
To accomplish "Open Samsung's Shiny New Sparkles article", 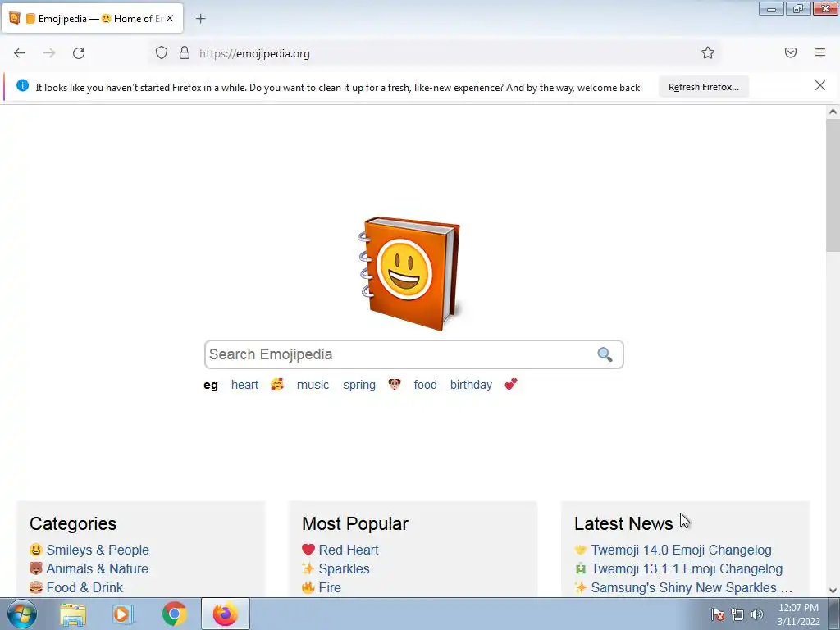I will point(691,587).
